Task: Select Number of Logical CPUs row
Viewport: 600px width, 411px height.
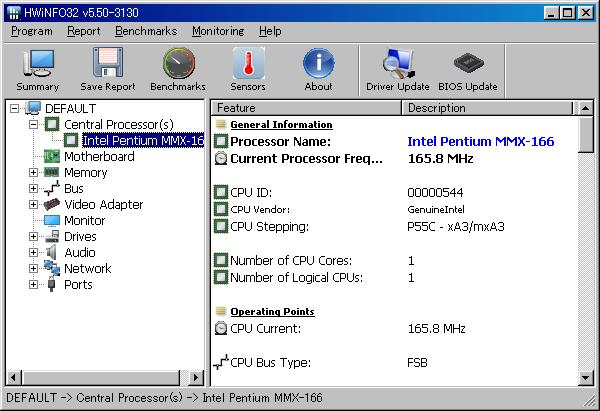Action: 394,277
